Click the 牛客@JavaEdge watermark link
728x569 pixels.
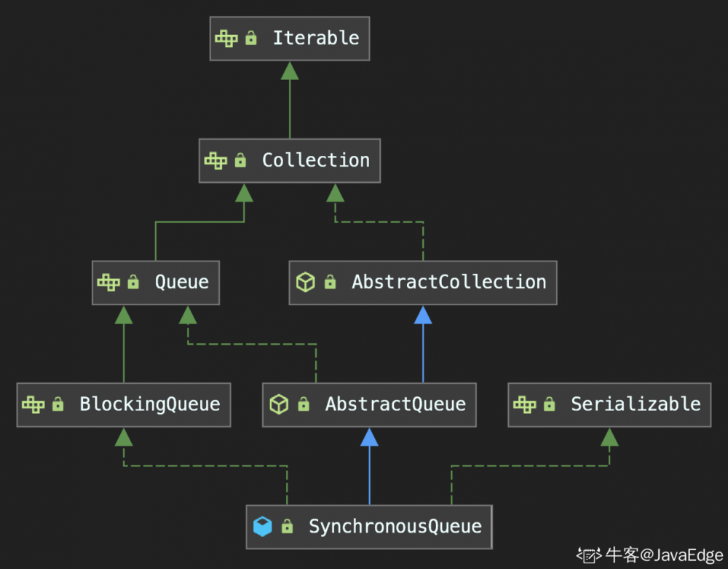coord(646,554)
